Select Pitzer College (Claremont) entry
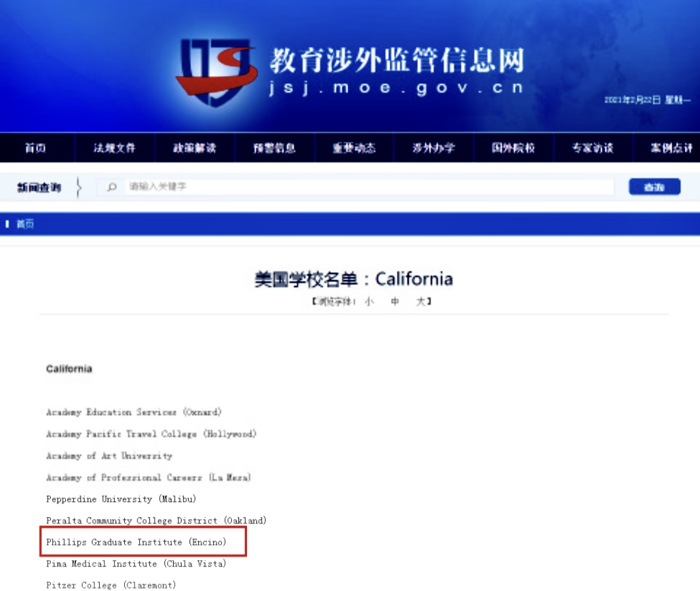Screen dimensions: 700x591 pyautogui.click(x=111, y=585)
